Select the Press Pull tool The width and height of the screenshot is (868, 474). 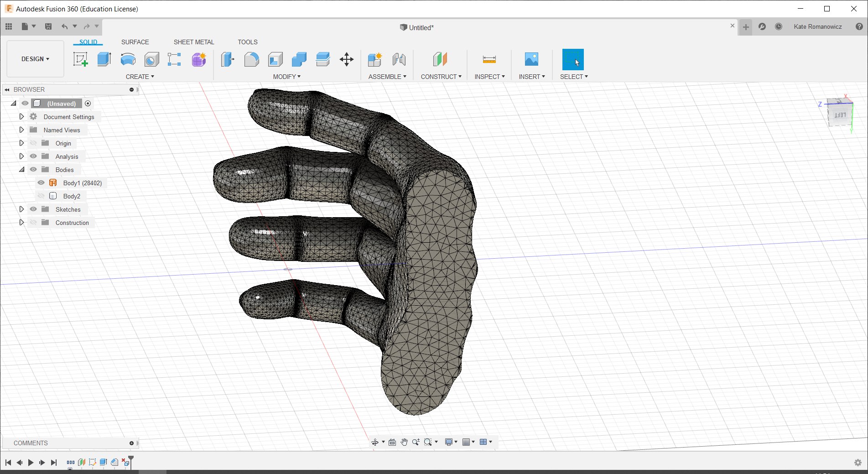(x=228, y=59)
